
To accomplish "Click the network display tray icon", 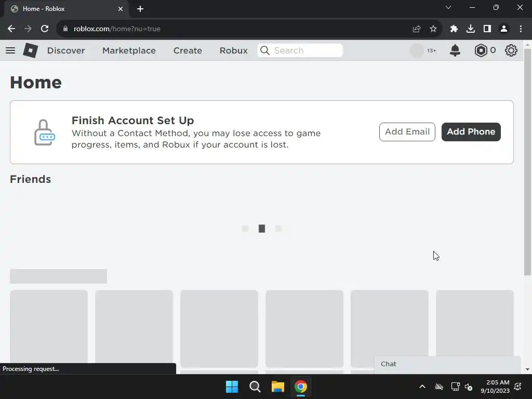I will click(x=455, y=387).
